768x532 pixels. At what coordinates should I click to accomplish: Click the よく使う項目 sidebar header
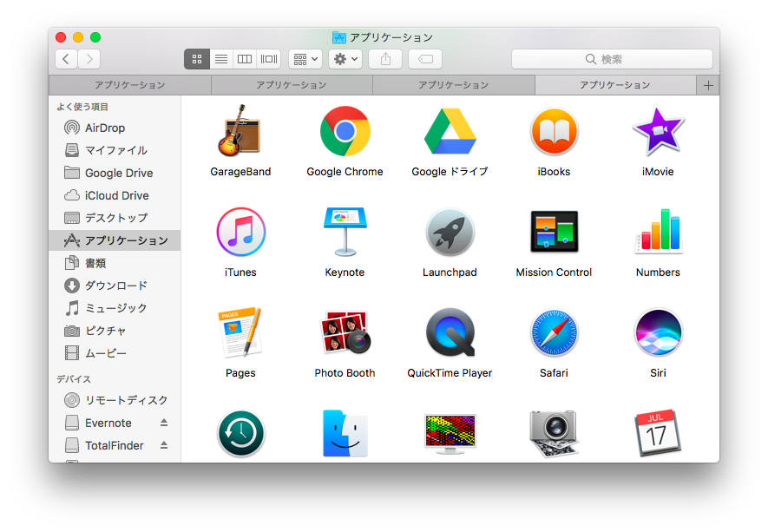point(82,107)
